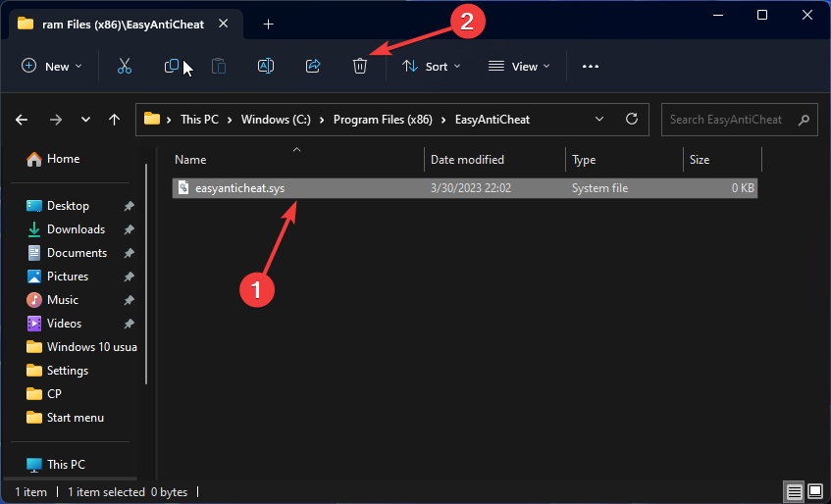Open the New item dropdown
The height and width of the screenshot is (504, 831).
click(x=51, y=66)
